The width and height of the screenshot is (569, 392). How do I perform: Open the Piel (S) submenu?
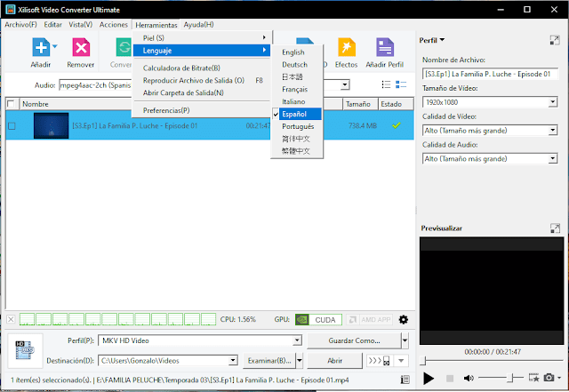tap(202, 37)
